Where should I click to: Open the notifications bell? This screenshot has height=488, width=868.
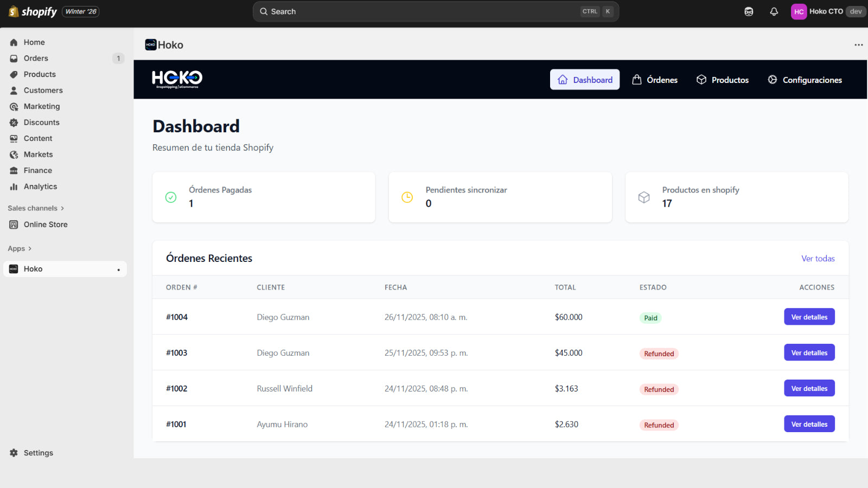774,11
